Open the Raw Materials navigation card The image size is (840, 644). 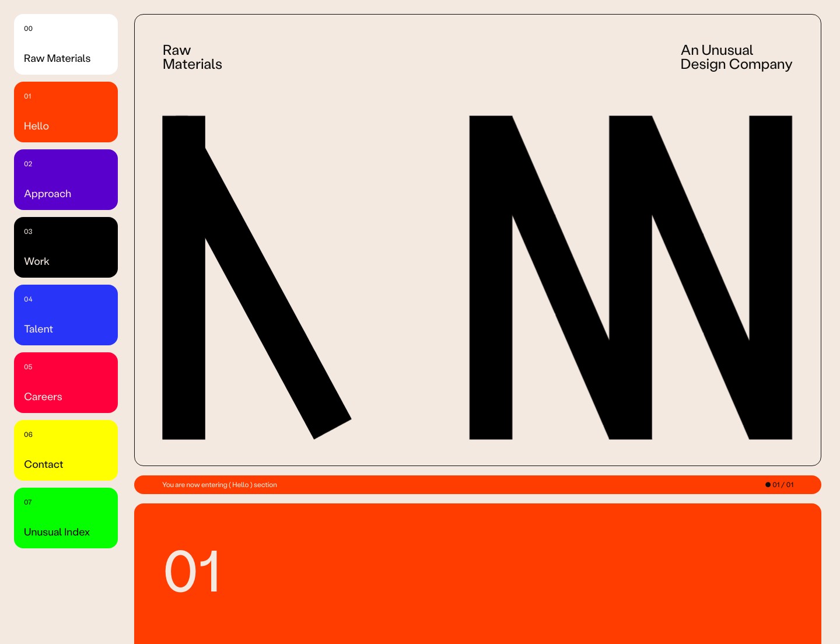tap(65, 44)
